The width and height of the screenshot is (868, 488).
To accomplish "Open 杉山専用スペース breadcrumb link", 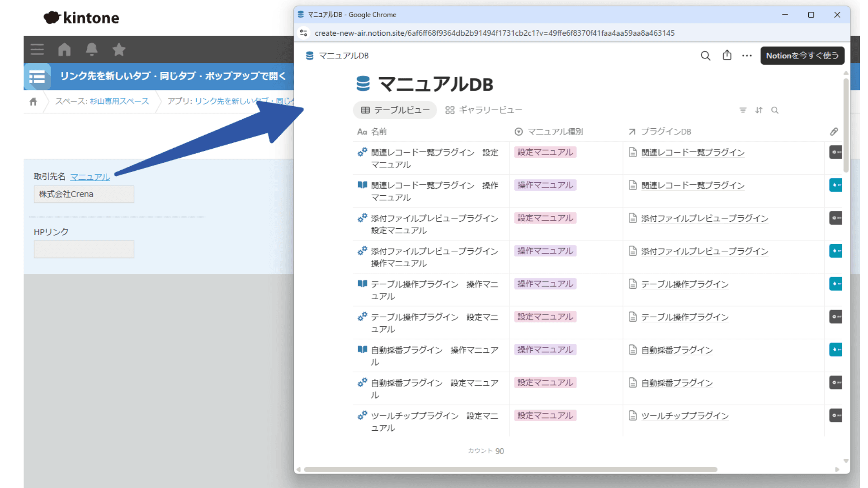I will [x=119, y=101].
